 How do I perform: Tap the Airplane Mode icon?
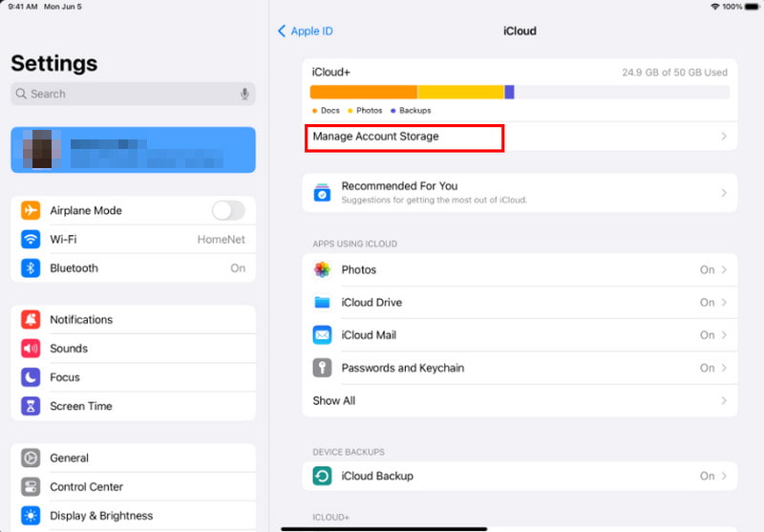click(31, 210)
